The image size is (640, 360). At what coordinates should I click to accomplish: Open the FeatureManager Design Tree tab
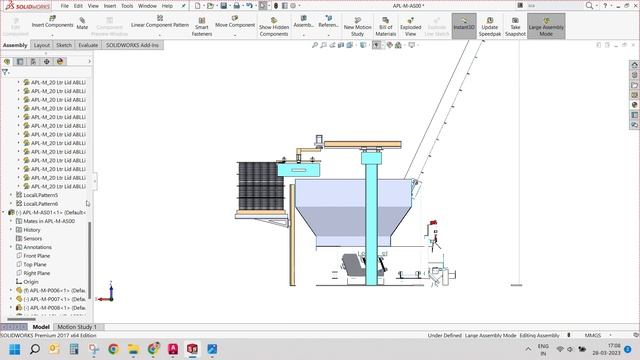pos(7,61)
